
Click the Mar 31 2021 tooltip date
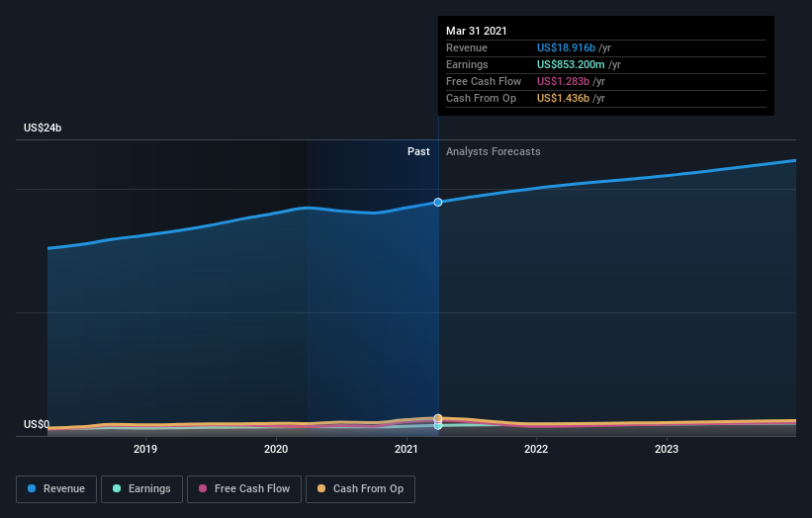[477, 31]
